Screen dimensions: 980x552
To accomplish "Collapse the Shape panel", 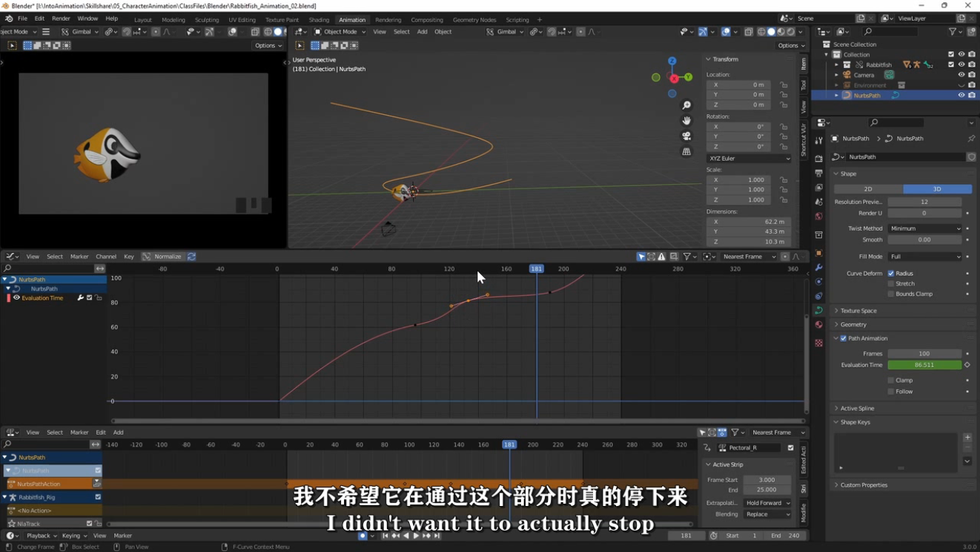I will tap(848, 174).
